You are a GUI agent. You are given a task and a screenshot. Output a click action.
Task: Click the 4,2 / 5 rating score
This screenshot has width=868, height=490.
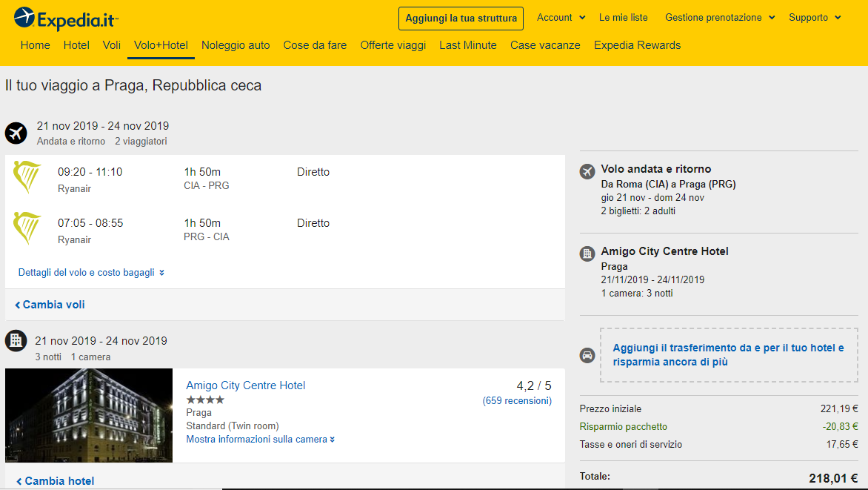pyautogui.click(x=534, y=385)
